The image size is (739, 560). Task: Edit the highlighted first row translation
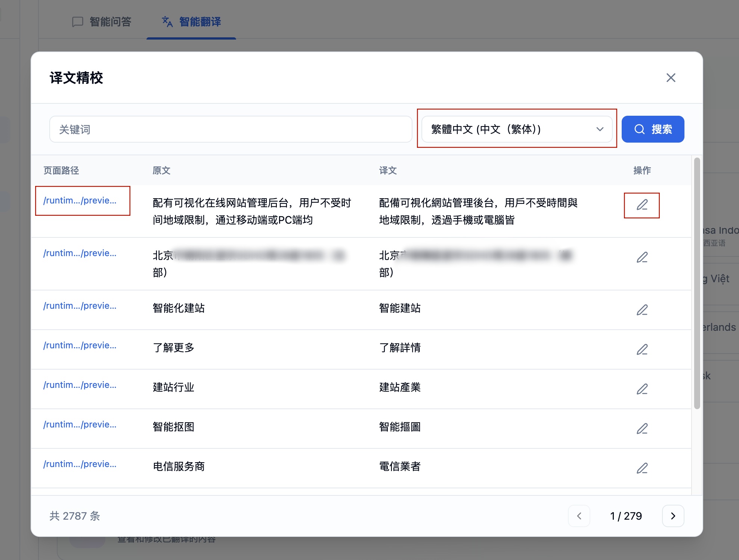coord(641,205)
